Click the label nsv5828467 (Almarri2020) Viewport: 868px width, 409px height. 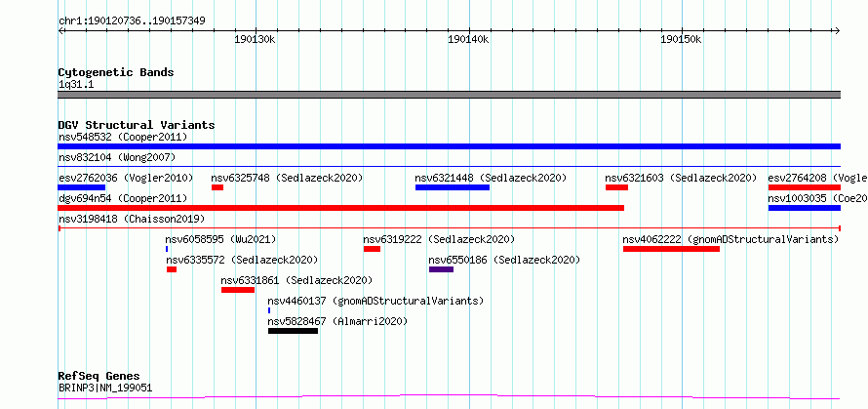337,321
